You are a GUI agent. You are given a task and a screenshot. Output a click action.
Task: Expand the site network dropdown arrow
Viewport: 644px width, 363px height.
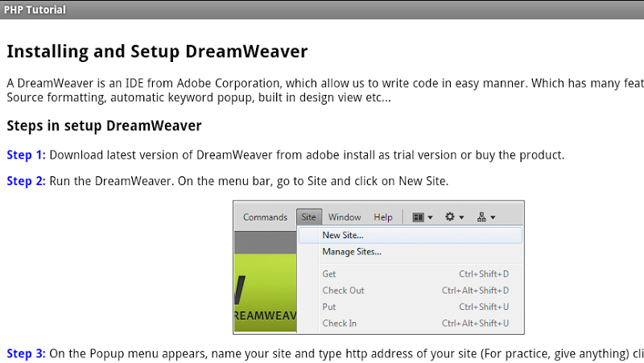[493, 217]
